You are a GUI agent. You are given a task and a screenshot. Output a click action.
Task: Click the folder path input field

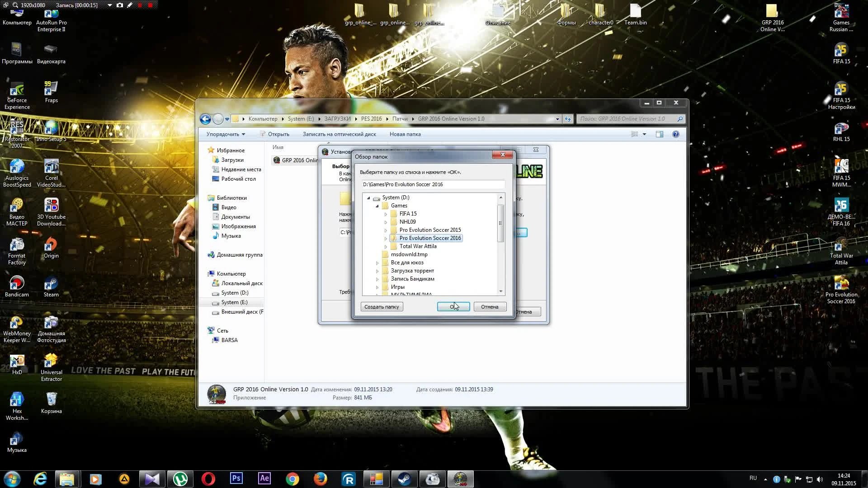click(x=433, y=184)
